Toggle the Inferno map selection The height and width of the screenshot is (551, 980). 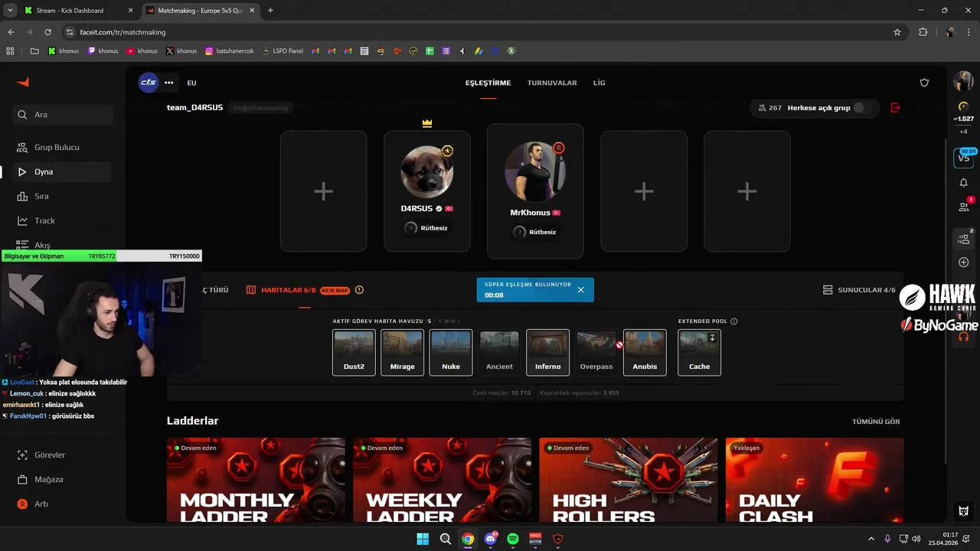tap(547, 352)
